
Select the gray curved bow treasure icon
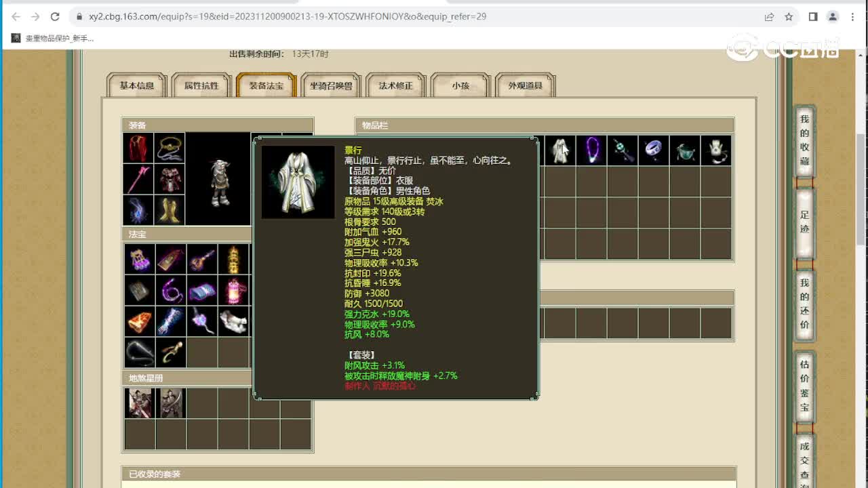(140, 352)
